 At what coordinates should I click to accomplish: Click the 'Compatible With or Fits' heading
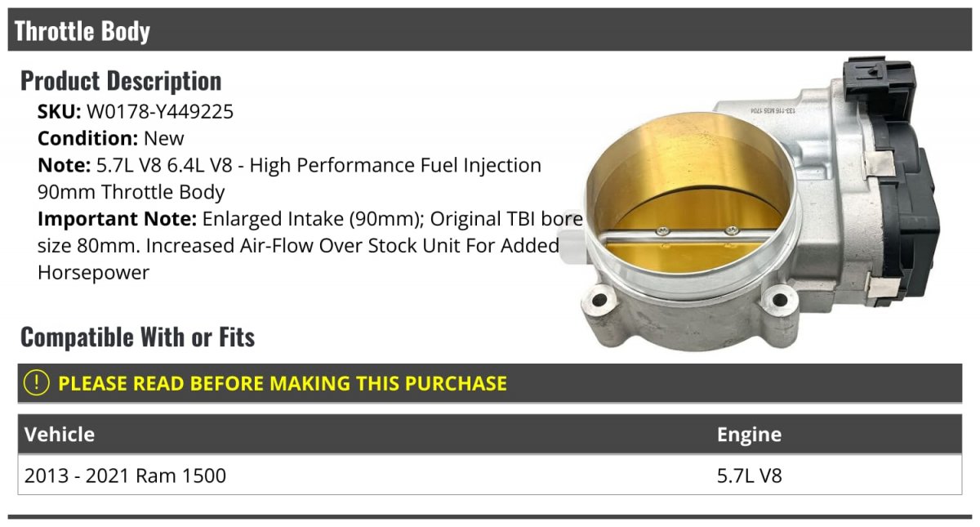pos(137,337)
